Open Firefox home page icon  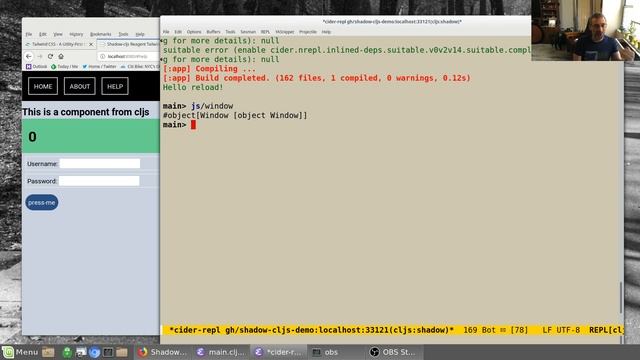[61, 56]
